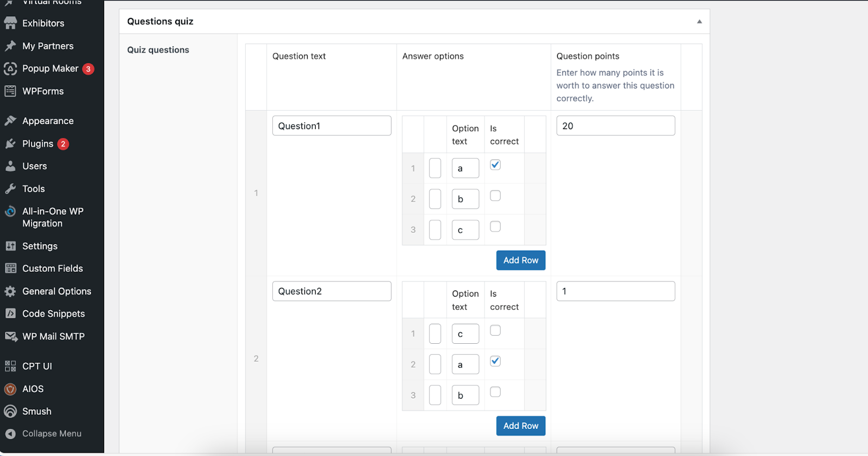Add a row to Question2 answer options
Screen dimensions: 868x456
520,426
